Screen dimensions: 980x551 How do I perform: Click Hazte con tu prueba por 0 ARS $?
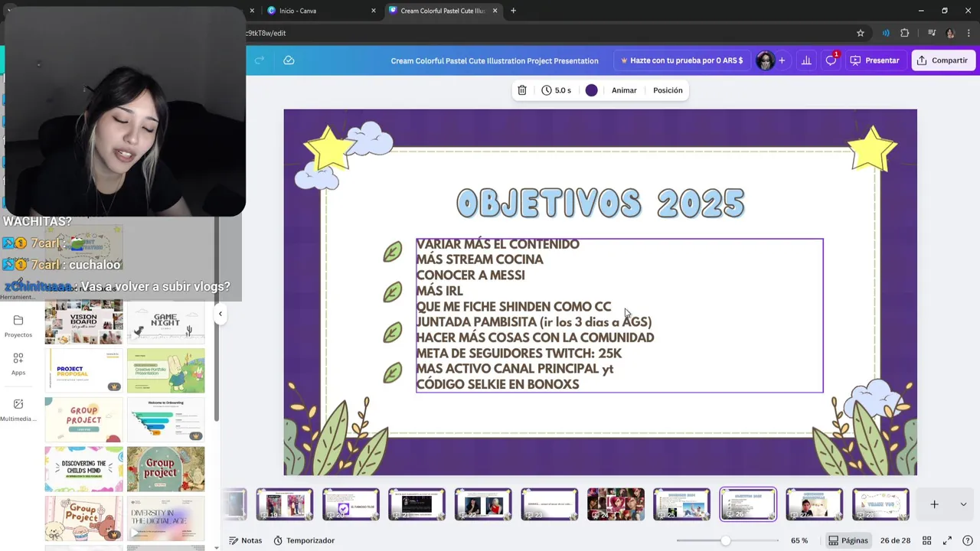[x=681, y=60]
